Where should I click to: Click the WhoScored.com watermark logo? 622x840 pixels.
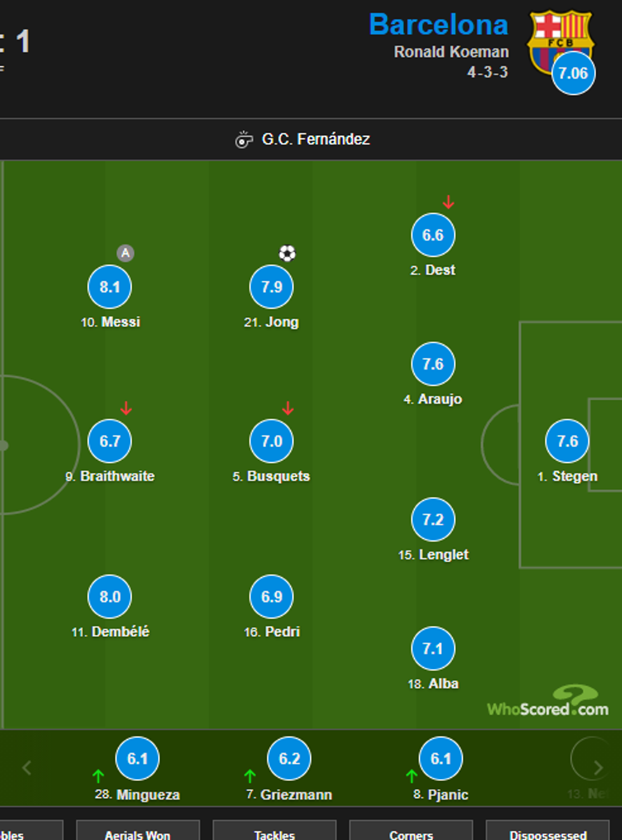coord(548,703)
